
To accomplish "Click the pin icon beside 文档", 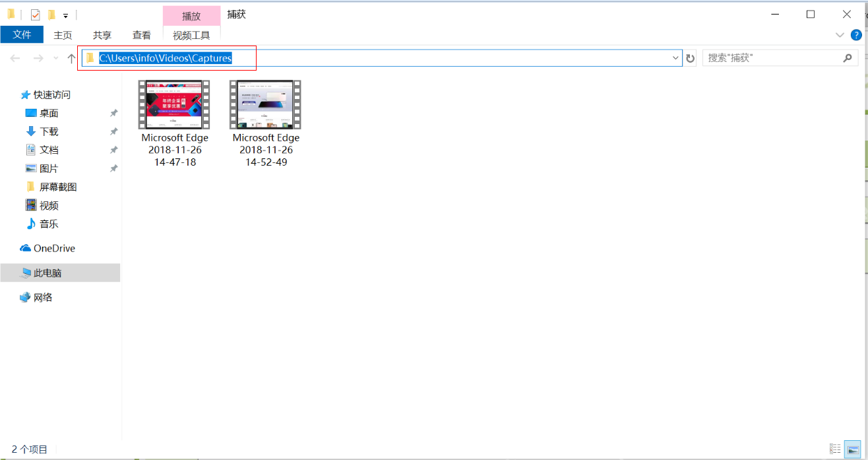I will [x=113, y=150].
